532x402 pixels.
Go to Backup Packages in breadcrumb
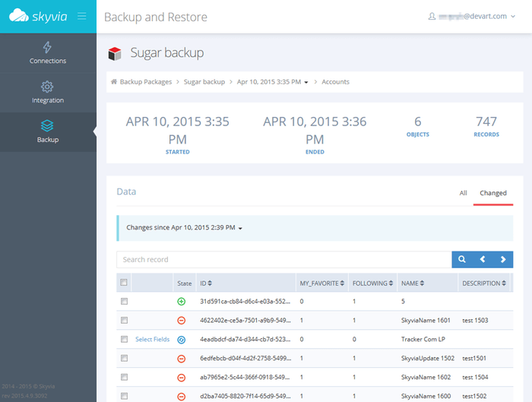click(x=147, y=81)
